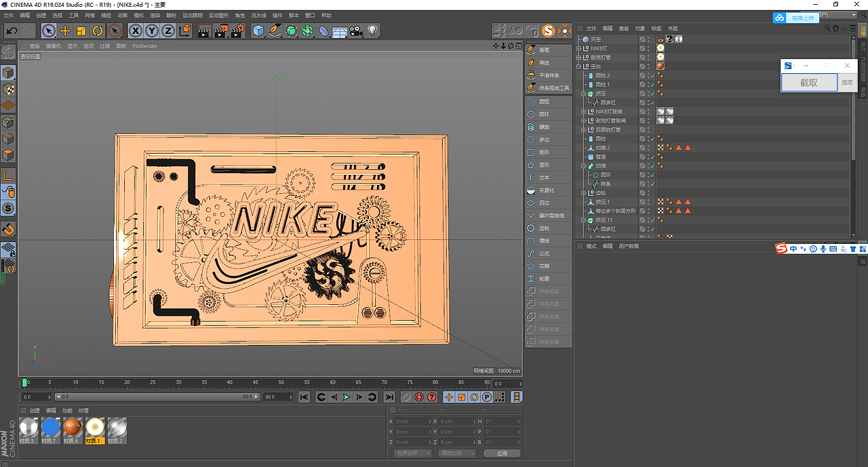Add a light bulb object
The image size is (868, 467).
coord(372,31)
